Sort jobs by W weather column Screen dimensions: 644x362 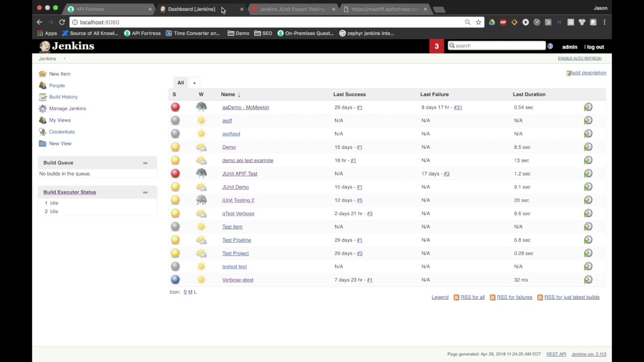(x=201, y=95)
